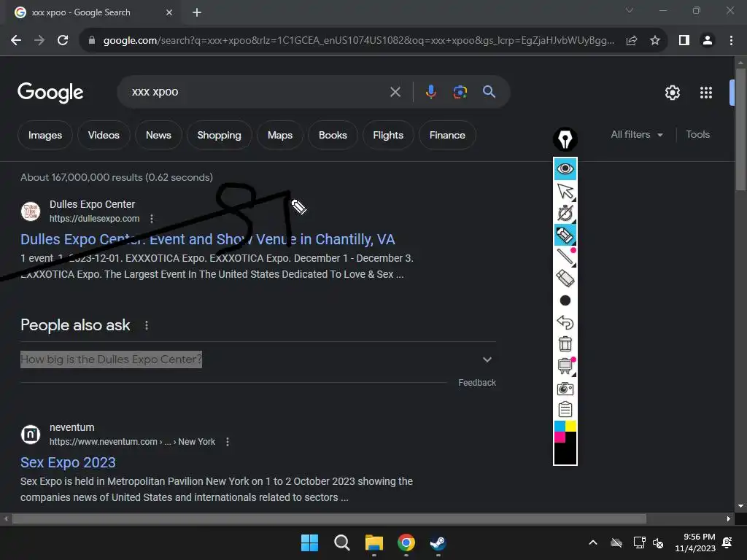Bookmark this page with star icon
Image resolution: width=747 pixels, height=560 pixels.
[655, 41]
